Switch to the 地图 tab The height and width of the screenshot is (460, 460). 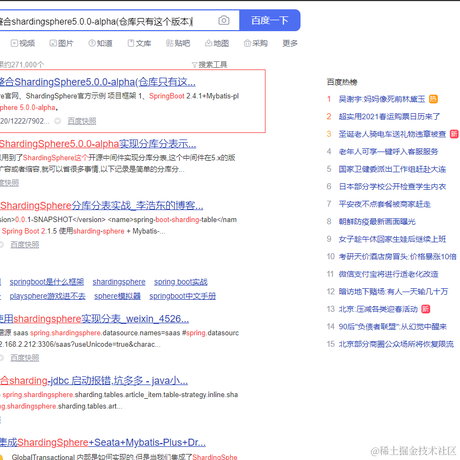coord(217,43)
